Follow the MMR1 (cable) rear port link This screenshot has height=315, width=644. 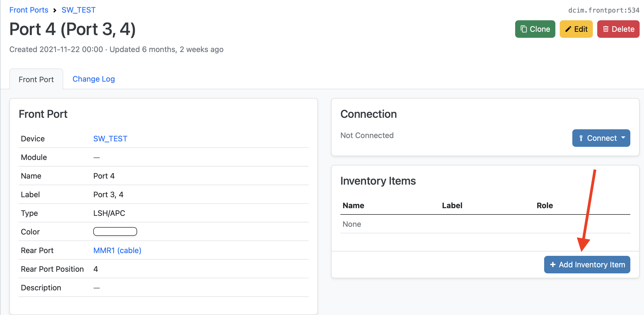click(x=117, y=250)
